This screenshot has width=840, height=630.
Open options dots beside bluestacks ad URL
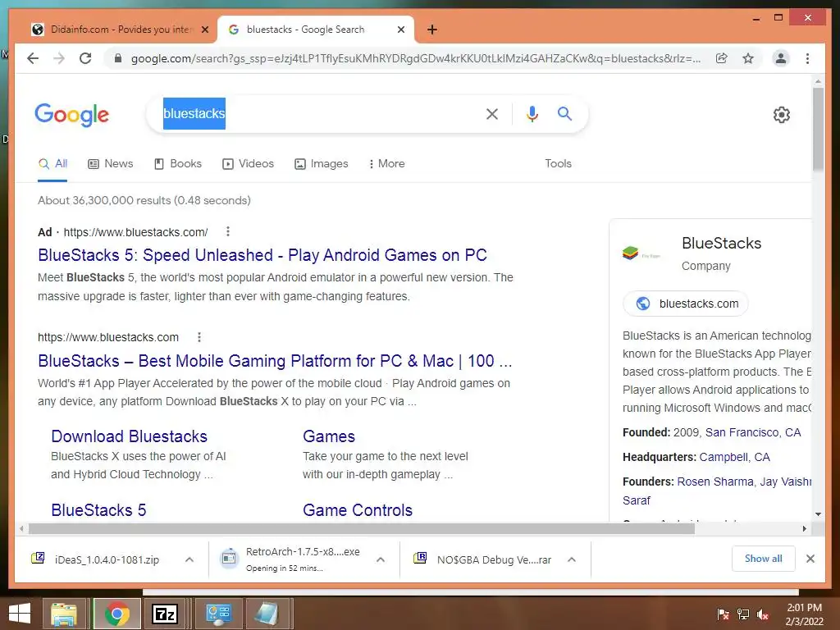(228, 231)
